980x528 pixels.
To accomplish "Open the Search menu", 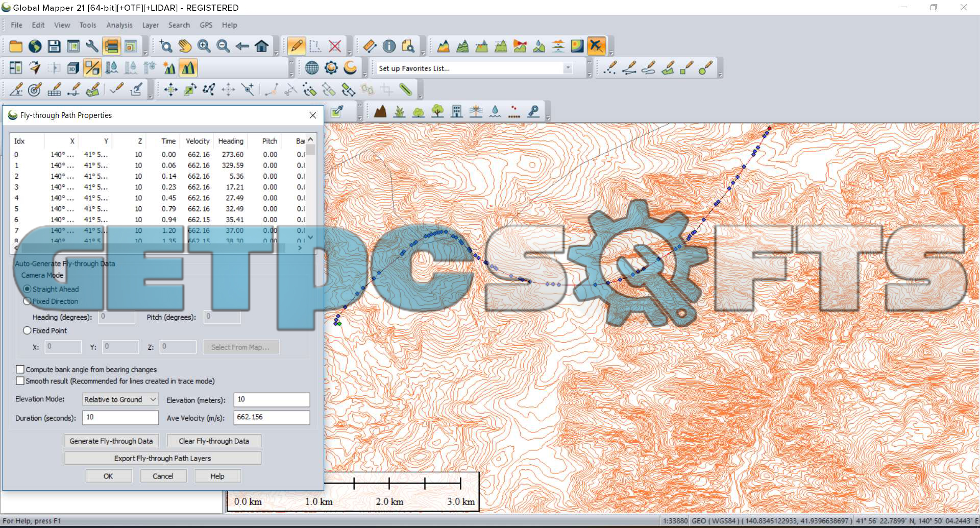I will [x=179, y=25].
